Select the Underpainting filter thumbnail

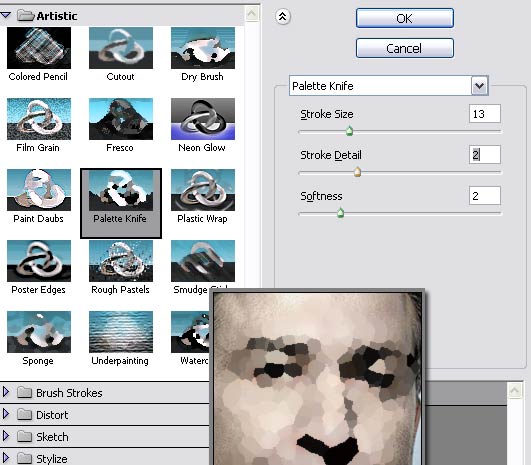point(121,332)
